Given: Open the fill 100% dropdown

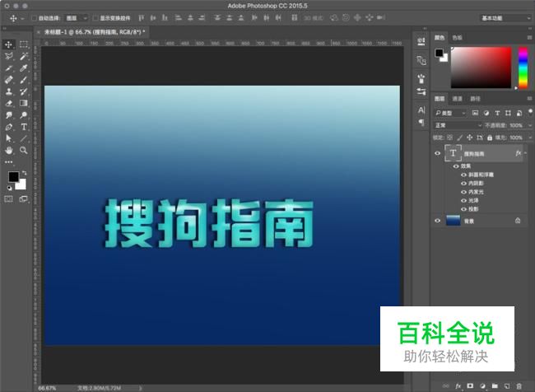Looking at the screenshot, I should pyautogui.click(x=530, y=138).
